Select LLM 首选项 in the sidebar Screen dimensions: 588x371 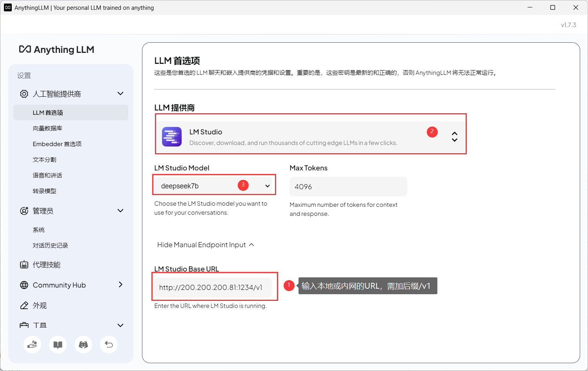[71, 112]
